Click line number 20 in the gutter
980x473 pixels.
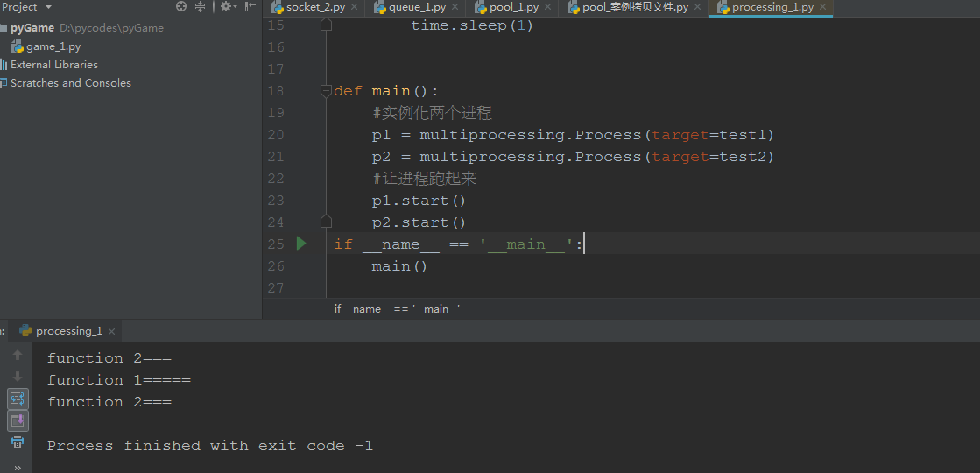(276, 135)
